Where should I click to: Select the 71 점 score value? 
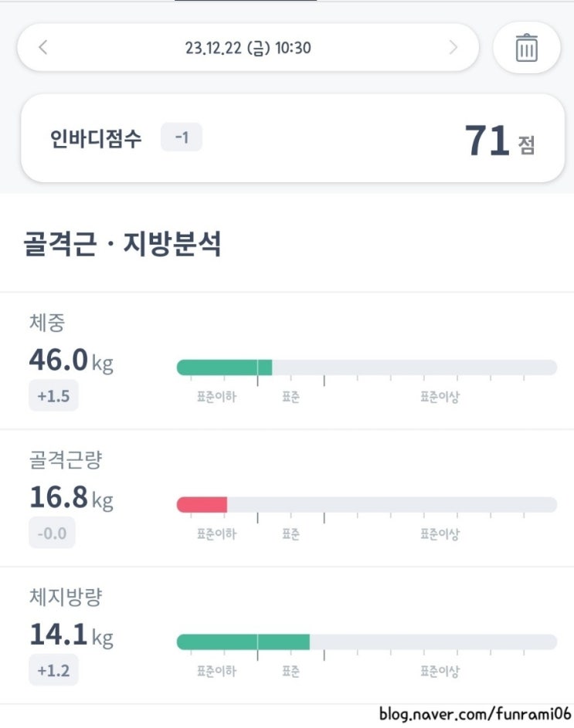click(499, 141)
